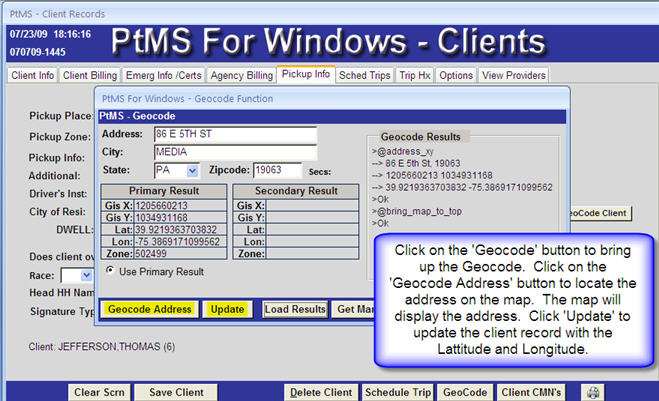659x401 pixels.
Task: Click the 'Secondary Result' table header
Action: click(296, 191)
